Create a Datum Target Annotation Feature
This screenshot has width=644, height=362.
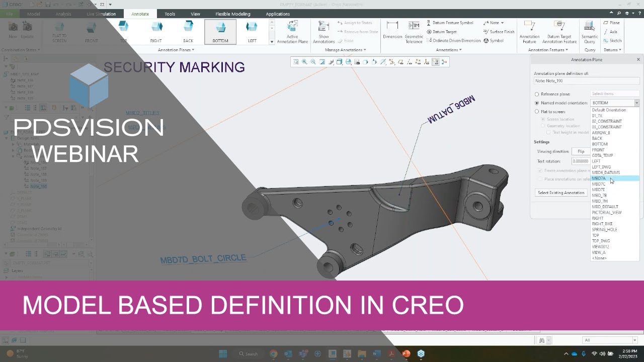[559, 32]
